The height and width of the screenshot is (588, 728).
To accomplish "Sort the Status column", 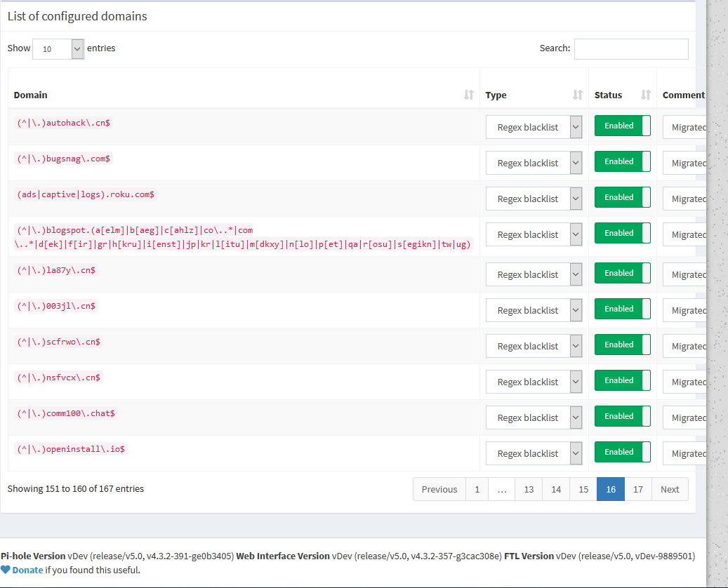I will click(645, 95).
